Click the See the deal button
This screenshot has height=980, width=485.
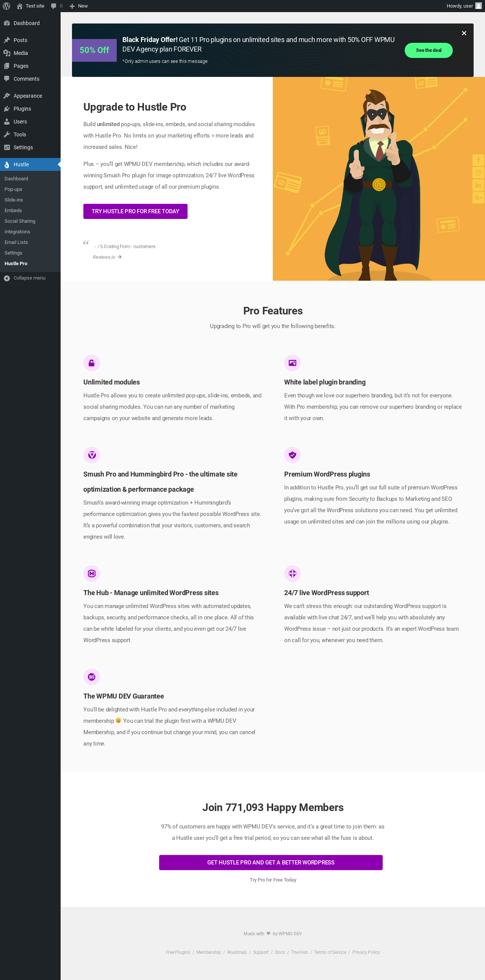[x=428, y=50]
